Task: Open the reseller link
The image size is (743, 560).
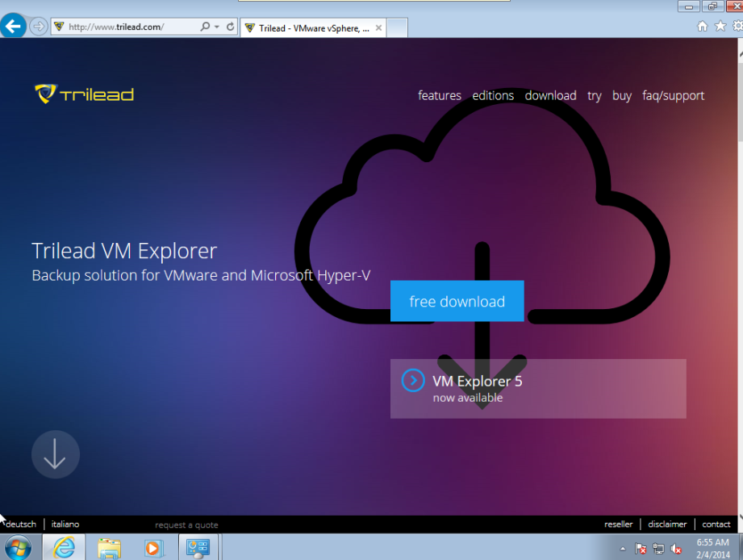Action: click(x=619, y=524)
